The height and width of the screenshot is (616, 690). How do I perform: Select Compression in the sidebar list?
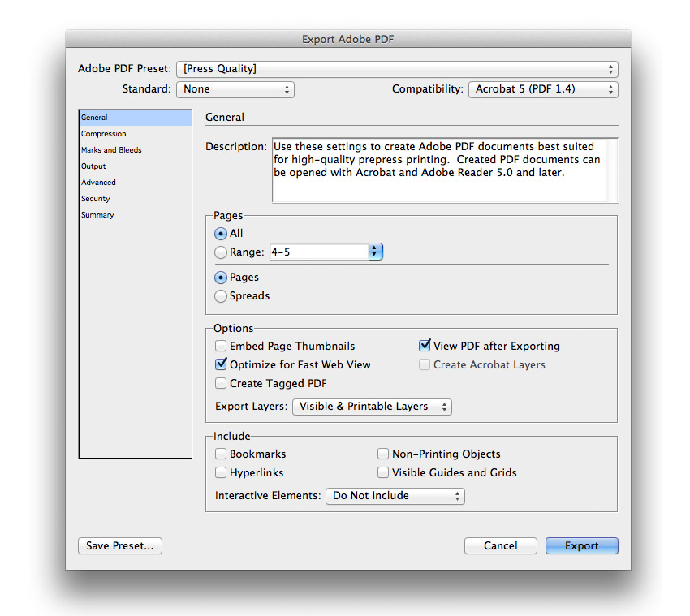point(135,134)
